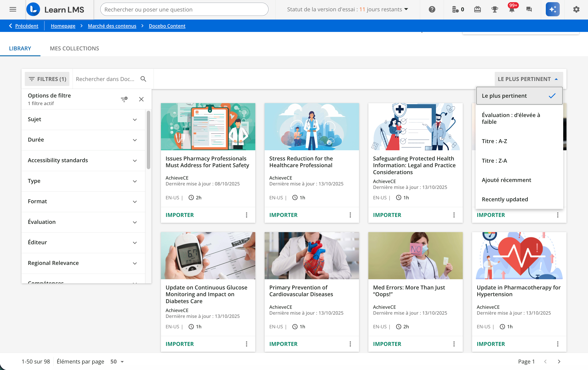Switch to the Mes Collections tab
The image size is (588, 370).
(74, 48)
